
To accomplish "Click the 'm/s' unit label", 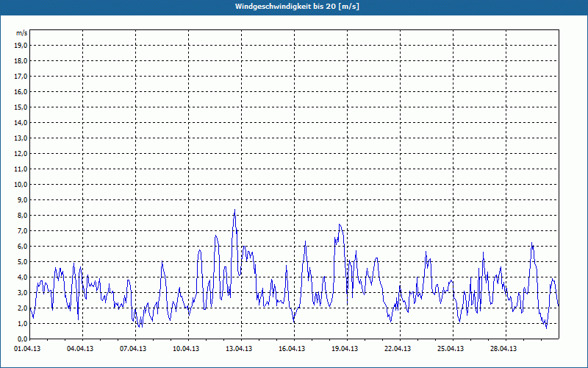I will click(x=21, y=33).
